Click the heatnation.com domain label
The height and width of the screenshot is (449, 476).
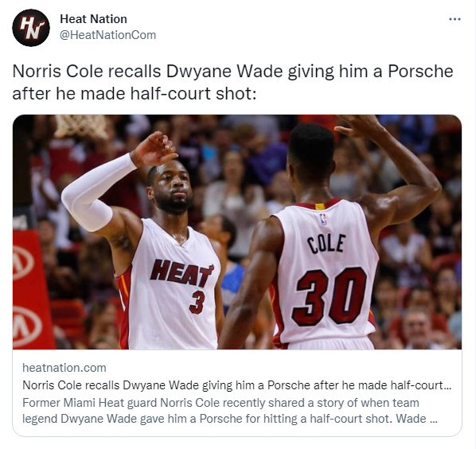click(x=64, y=368)
